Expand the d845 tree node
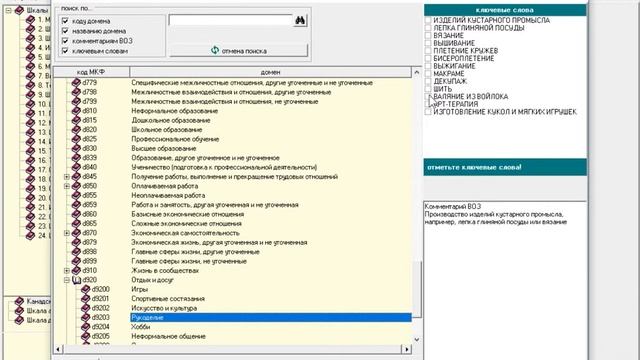 (x=67, y=177)
